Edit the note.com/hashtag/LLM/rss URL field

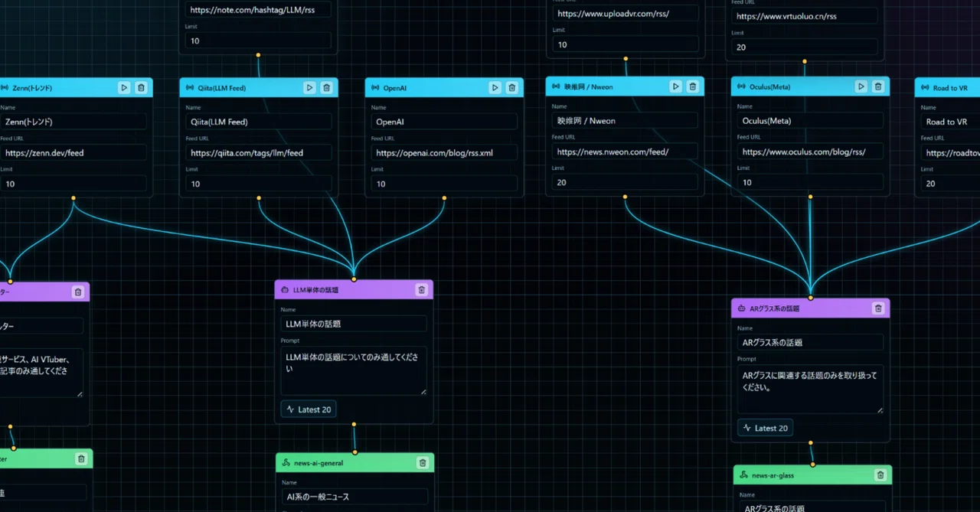pos(259,10)
